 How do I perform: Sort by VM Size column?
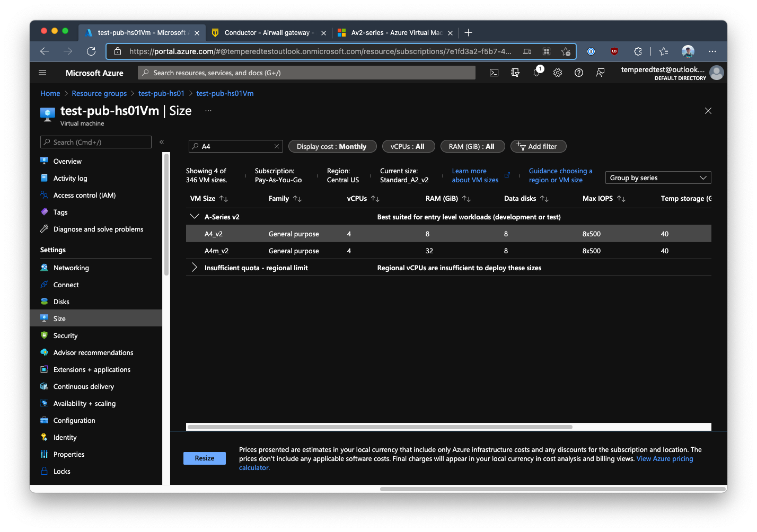pyautogui.click(x=209, y=199)
